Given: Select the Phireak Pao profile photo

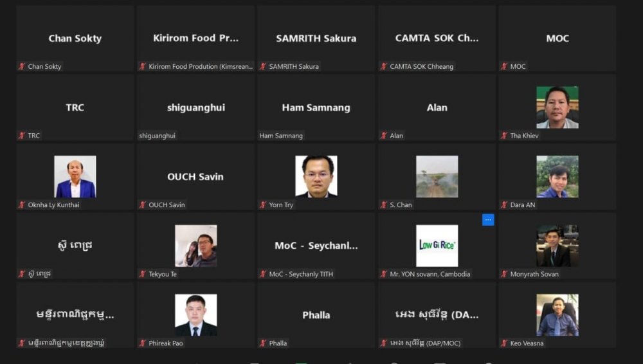Looking at the screenshot, I should [195, 314].
